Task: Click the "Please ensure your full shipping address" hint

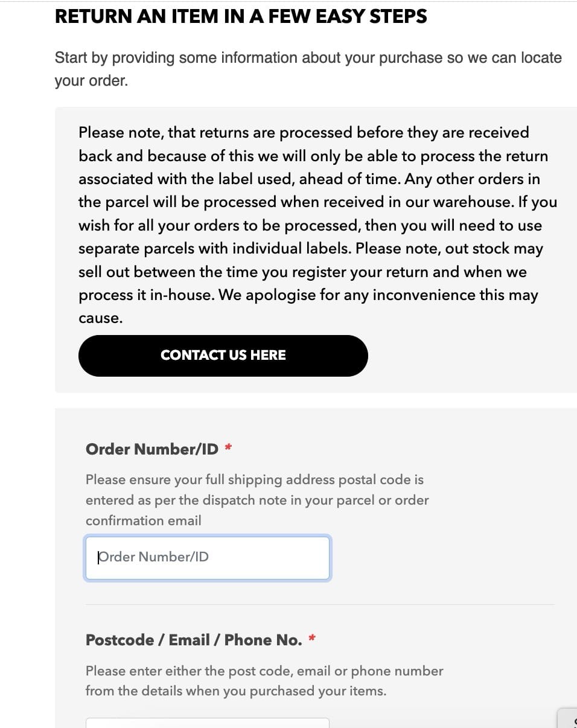Action: [254, 480]
